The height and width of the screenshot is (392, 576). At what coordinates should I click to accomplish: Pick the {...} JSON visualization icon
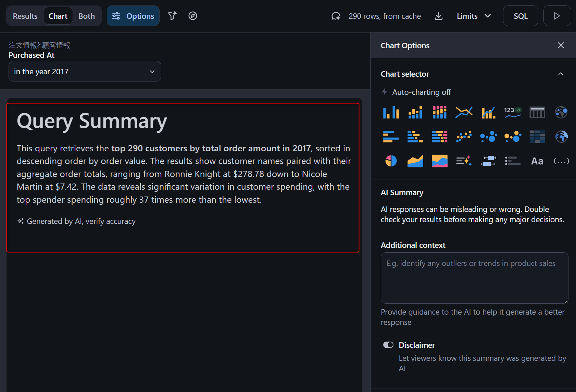561,161
